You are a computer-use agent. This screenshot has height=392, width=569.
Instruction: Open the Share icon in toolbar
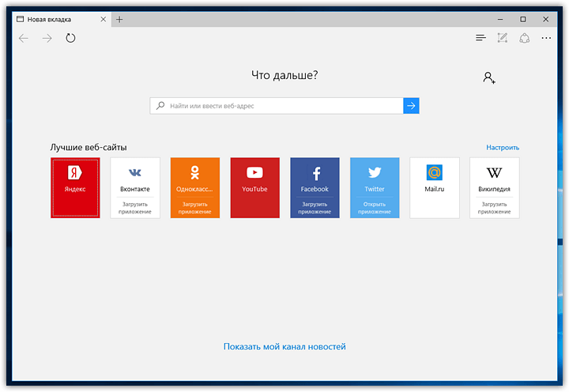tap(525, 38)
